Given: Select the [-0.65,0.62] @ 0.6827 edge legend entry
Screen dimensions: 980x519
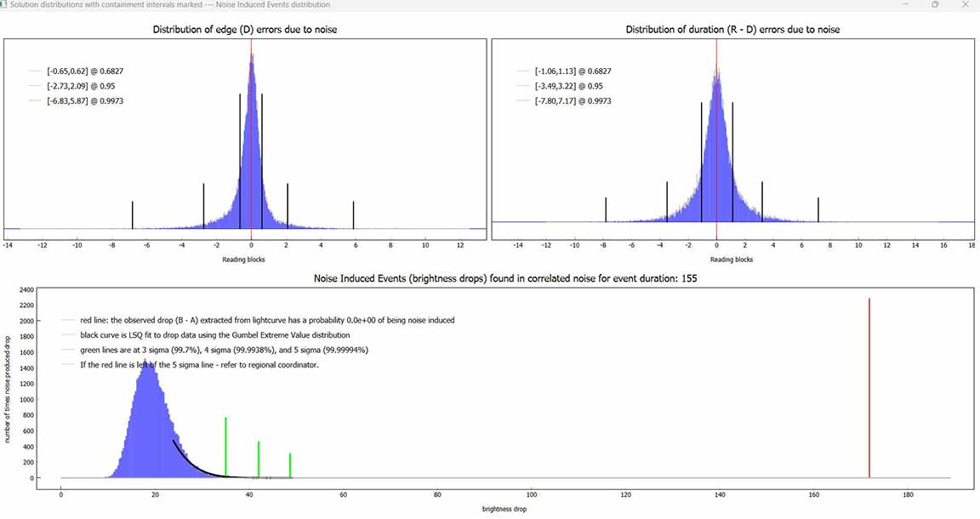Looking at the screenshot, I should click(x=79, y=71).
